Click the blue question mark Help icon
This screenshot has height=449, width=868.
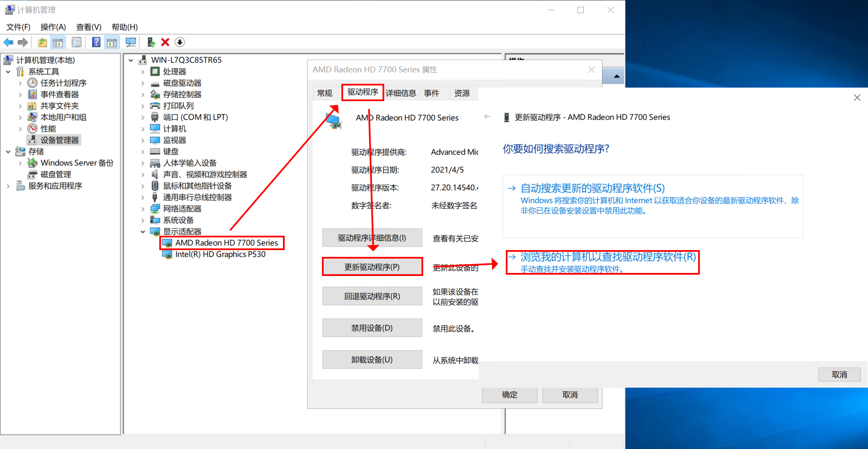tap(97, 42)
